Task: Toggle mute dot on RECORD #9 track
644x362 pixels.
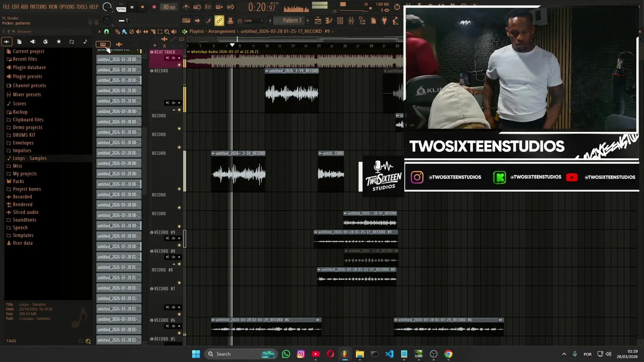Action: (x=179, y=245)
